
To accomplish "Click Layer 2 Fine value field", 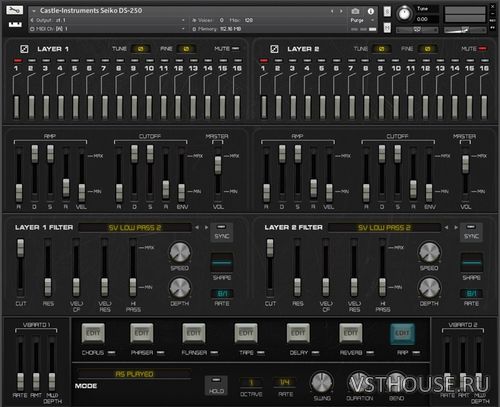I will pyautogui.click(x=427, y=49).
